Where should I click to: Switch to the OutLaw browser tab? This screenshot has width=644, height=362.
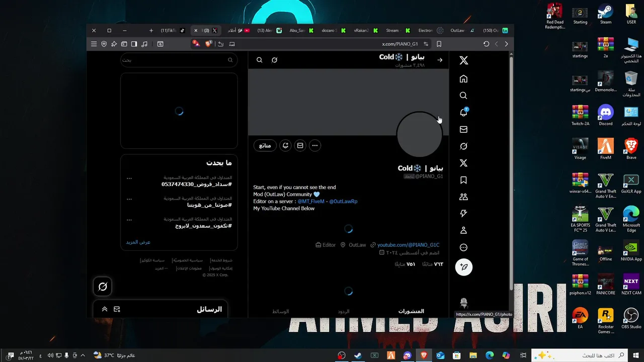pyautogui.click(x=462, y=31)
